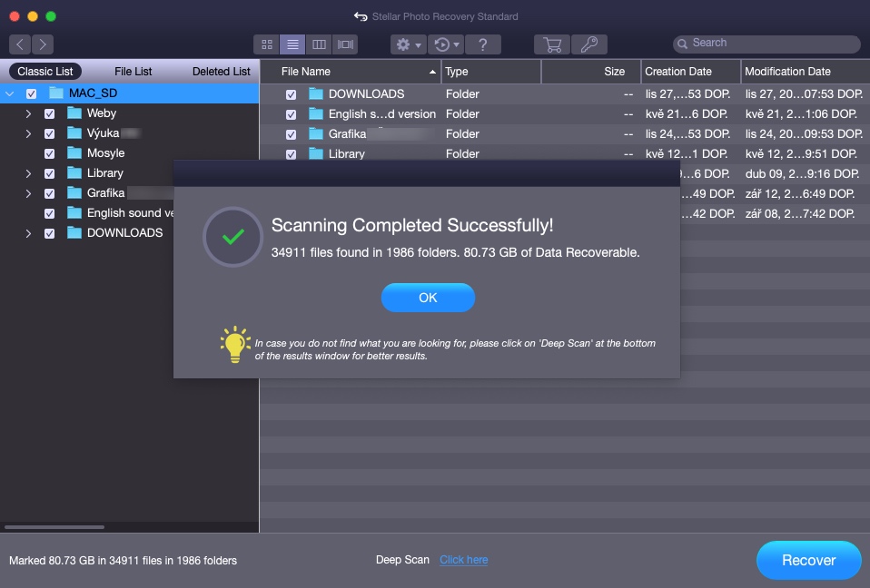Viewport: 870px width, 588px height.
Task: Toggle English s...d version row checkbox
Action: pyautogui.click(x=291, y=114)
